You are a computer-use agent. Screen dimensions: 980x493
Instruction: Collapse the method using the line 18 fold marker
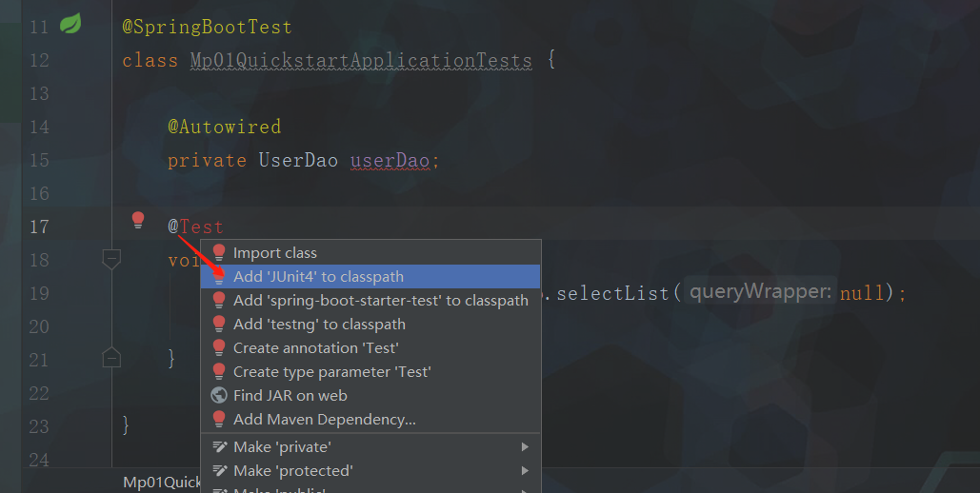(x=111, y=259)
